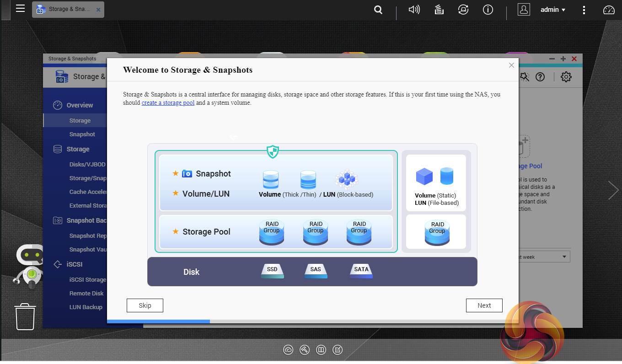Screen dimensions: 622x364
Task: Switch to Storage & Sna... taskbar tab
Action: pos(68,9)
